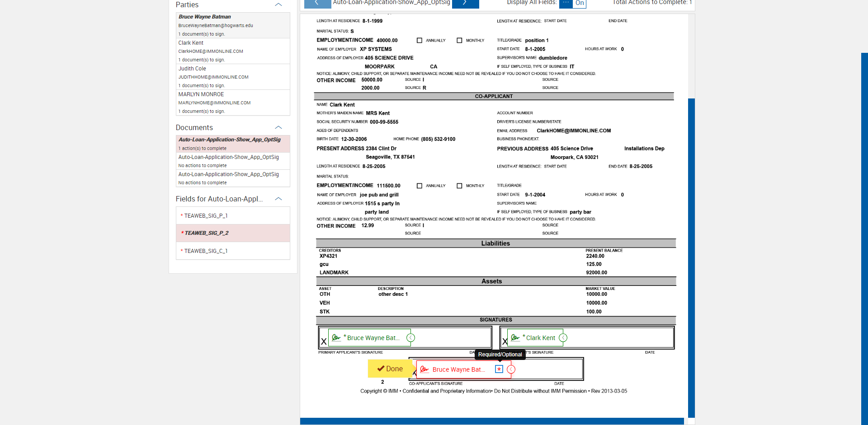The image size is (868, 425).
Task: Check the Monthly box in the co-applicant section
Action: point(459,186)
